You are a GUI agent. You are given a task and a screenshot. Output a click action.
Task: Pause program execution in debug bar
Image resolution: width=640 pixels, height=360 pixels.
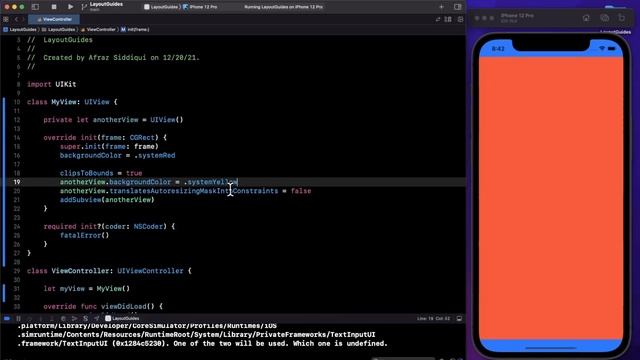tap(18, 318)
